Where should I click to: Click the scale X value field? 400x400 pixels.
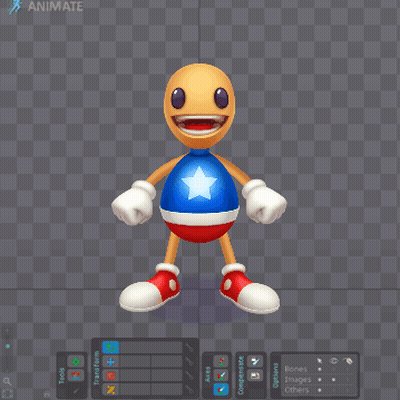pos(135,376)
